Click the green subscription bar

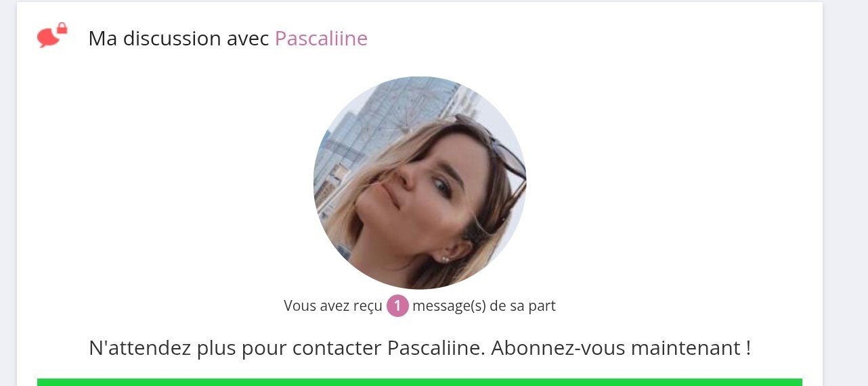(x=420, y=382)
